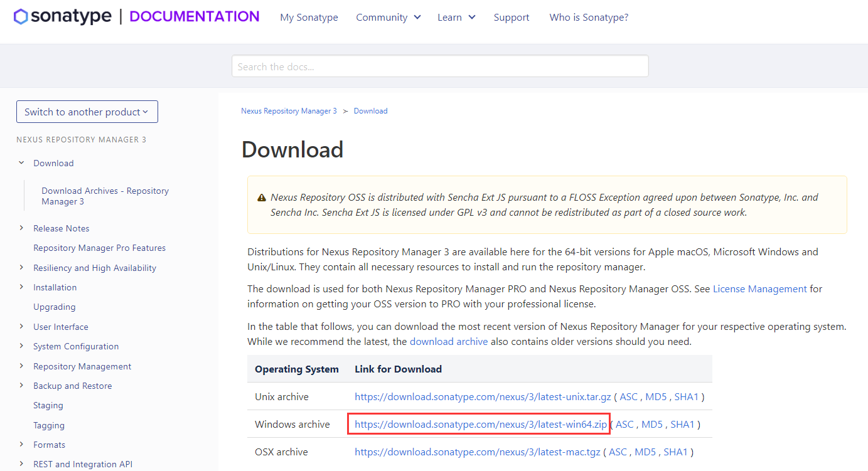Open Upgrading in the sidebar
The image size is (868, 471).
pos(54,307)
